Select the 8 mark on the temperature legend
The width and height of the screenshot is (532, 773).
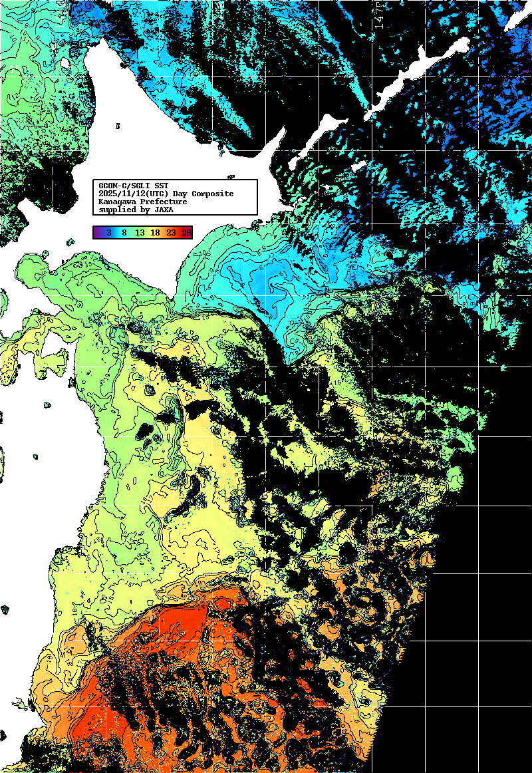(124, 233)
